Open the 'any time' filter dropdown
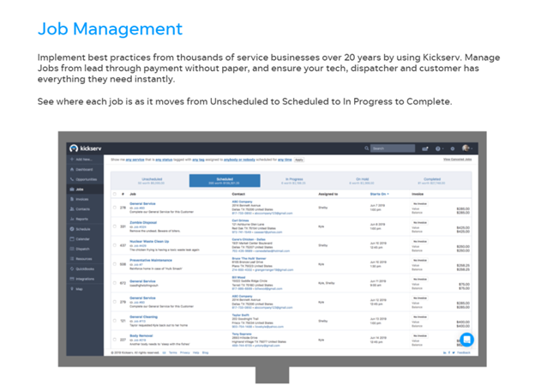This screenshot has width=535, height=392. [285, 160]
